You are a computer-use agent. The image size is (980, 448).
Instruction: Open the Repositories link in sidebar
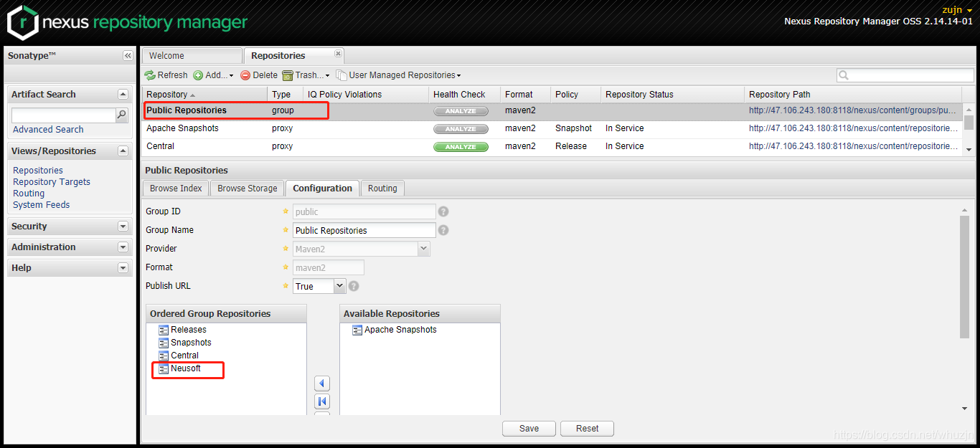tap(38, 171)
